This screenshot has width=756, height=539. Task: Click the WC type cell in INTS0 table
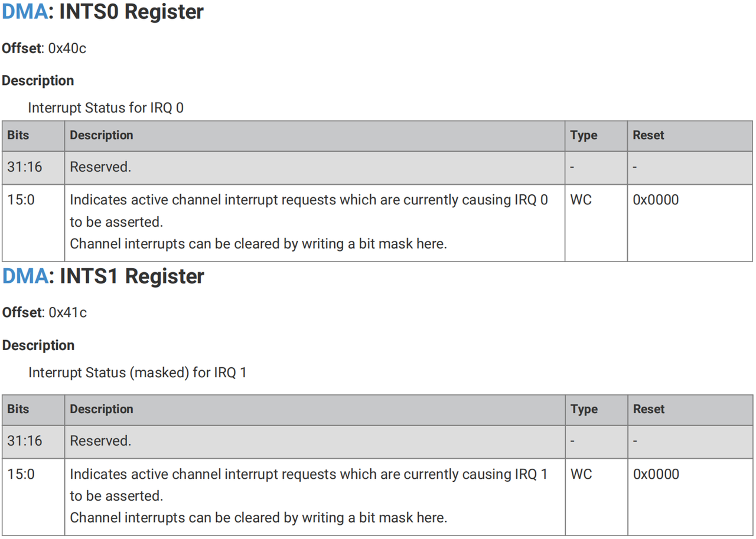581,200
